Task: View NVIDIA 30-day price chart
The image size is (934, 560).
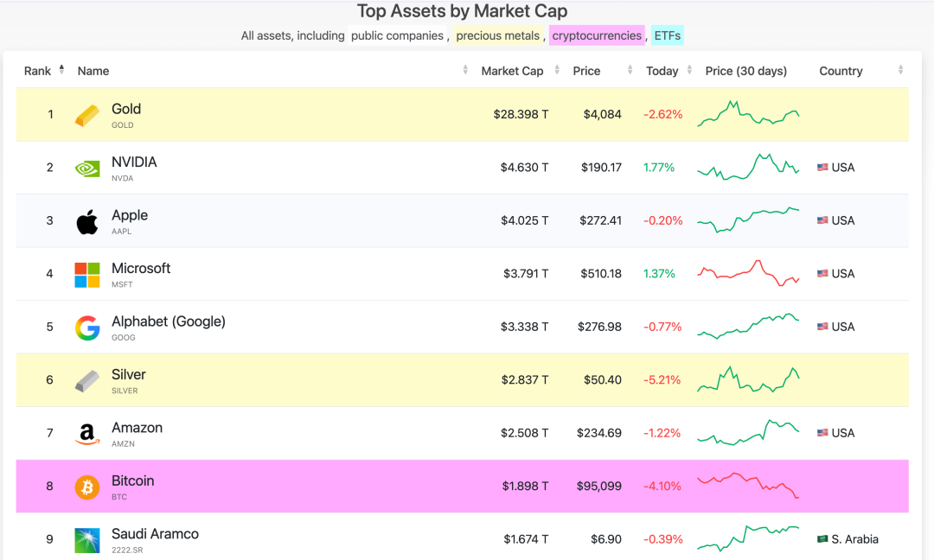Action: coord(748,168)
